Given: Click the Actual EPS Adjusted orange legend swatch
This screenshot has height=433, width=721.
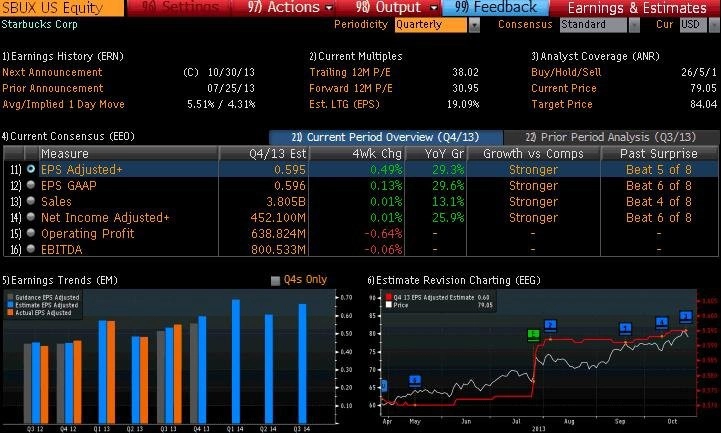Looking at the screenshot, I should tap(11, 313).
